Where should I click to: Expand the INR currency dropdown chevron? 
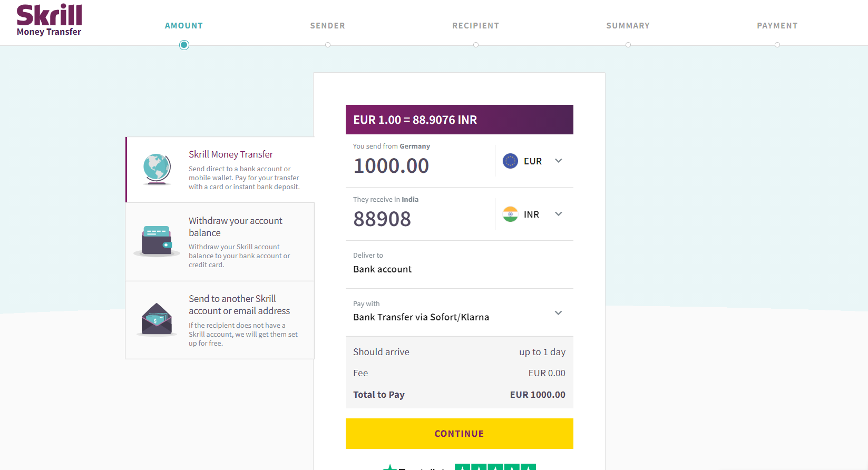559,214
